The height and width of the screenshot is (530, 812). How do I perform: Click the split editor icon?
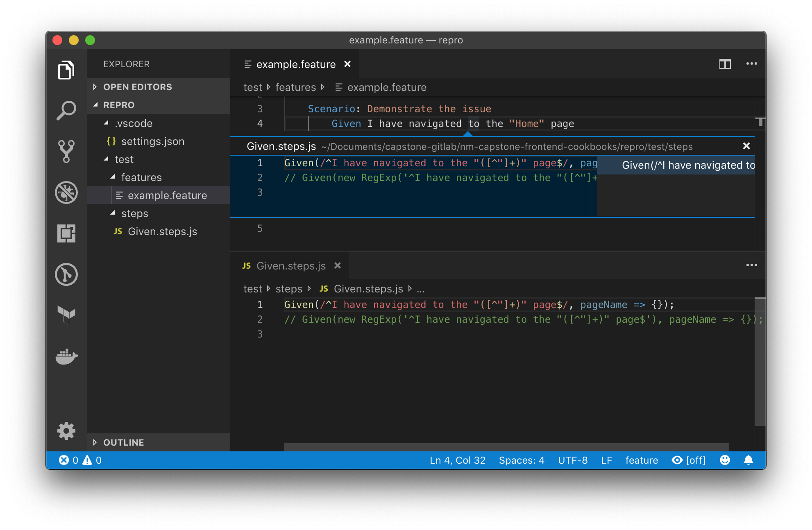725,64
